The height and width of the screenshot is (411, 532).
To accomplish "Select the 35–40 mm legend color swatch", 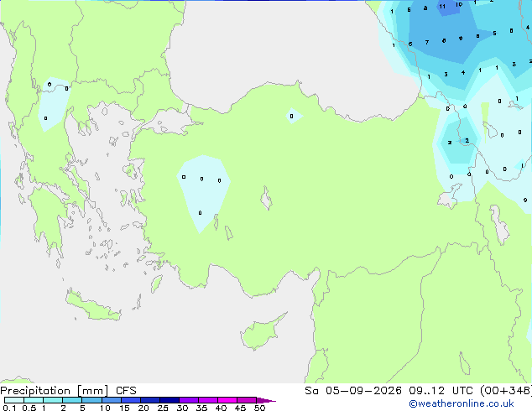I will (x=207, y=400).
